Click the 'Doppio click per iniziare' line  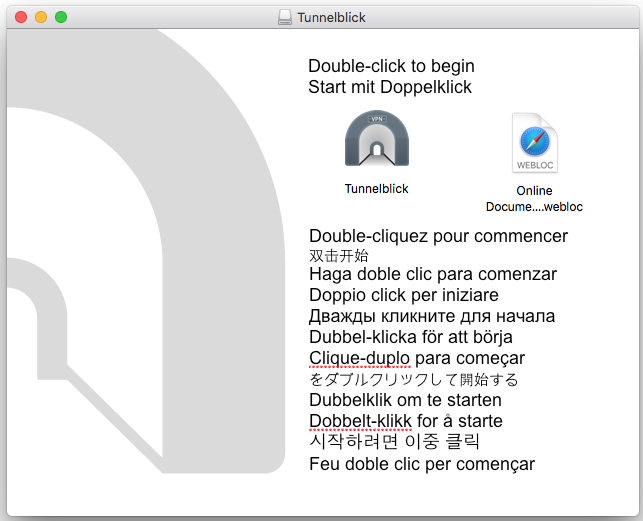click(x=404, y=295)
